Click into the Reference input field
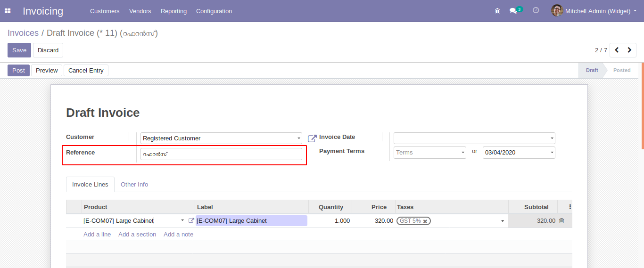This screenshot has width=644, height=268. click(221, 154)
